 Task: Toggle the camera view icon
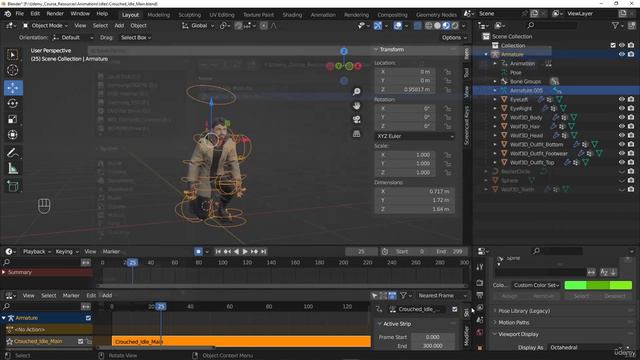[356, 120]
